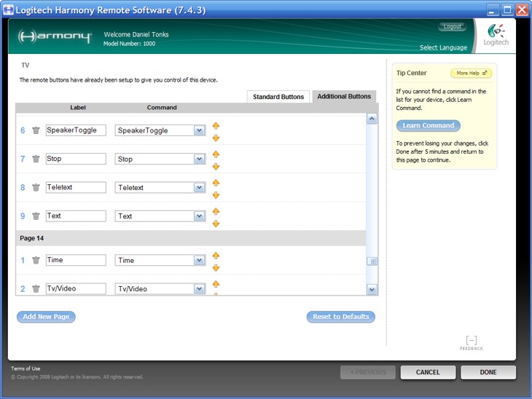Move SpeakerToggle row up with orange arrow

[x=216, y=126]
